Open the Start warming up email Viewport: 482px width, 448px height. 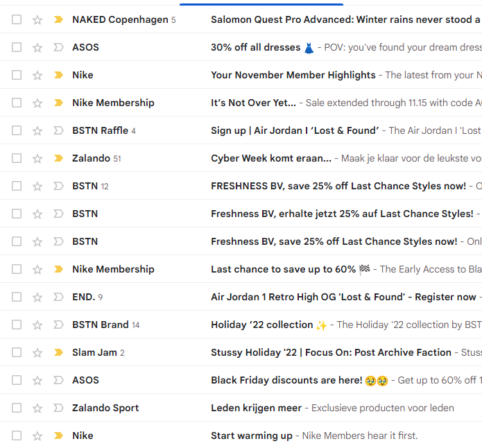252,436
